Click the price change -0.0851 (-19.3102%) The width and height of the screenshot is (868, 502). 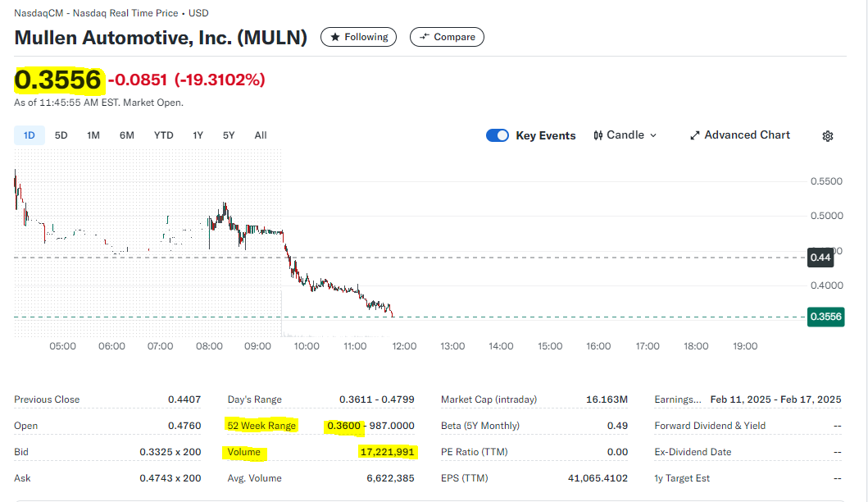pos(187,80)
